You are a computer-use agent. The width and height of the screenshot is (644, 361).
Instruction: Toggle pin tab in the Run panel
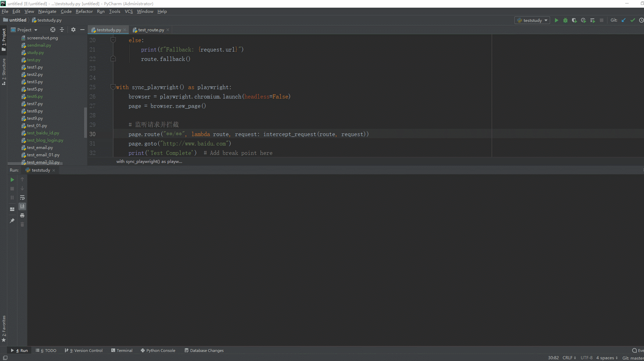point(12,221)
